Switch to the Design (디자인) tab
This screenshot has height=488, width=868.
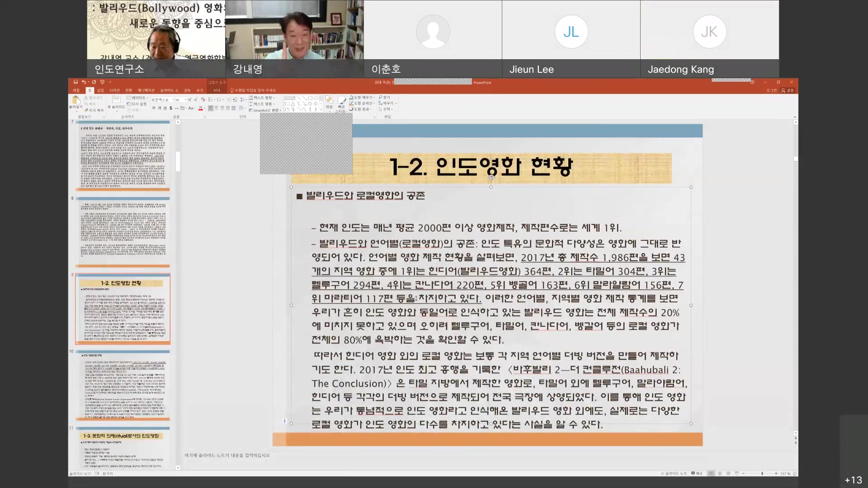114,90
